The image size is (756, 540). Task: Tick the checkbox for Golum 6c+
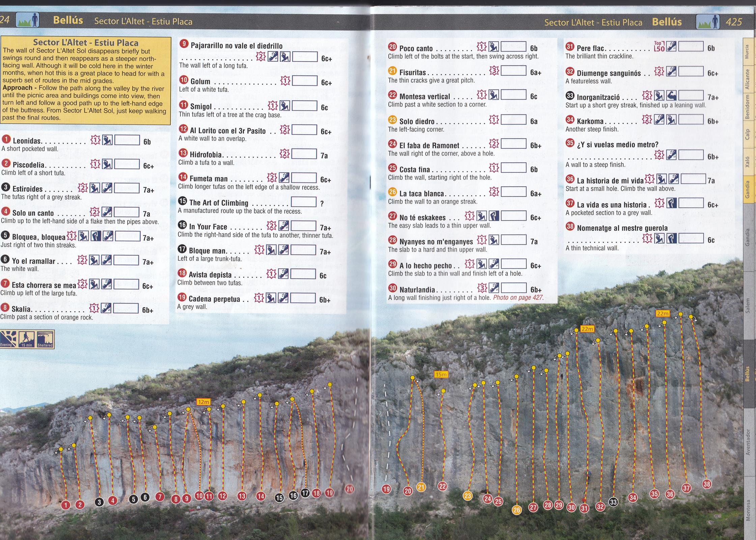(304, 81)
